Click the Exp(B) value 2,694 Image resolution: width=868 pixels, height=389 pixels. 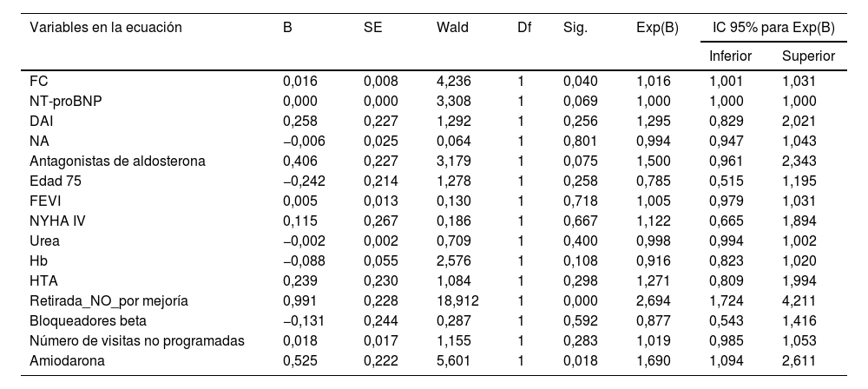coord(654,301)
